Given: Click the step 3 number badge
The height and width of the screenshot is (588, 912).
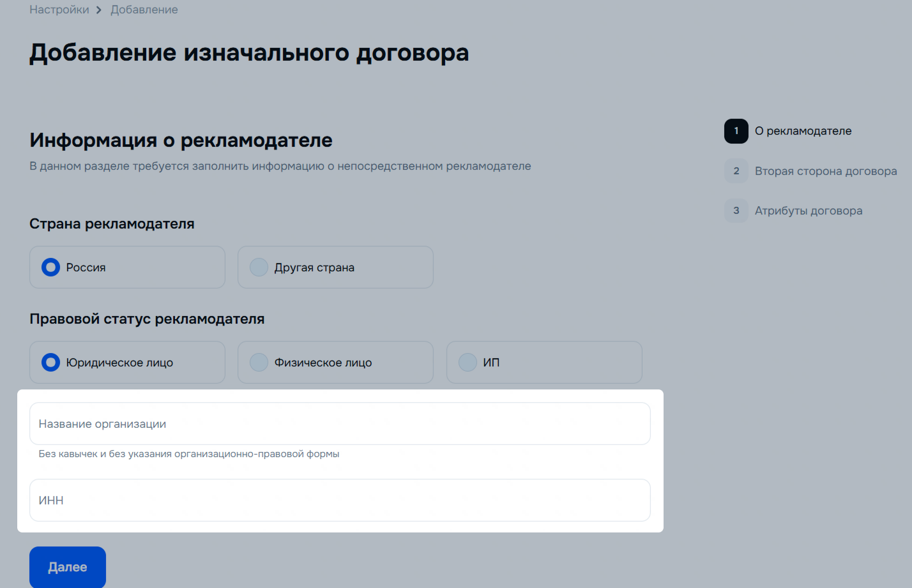Looking at the screenshot, I should tap(736, 211).
